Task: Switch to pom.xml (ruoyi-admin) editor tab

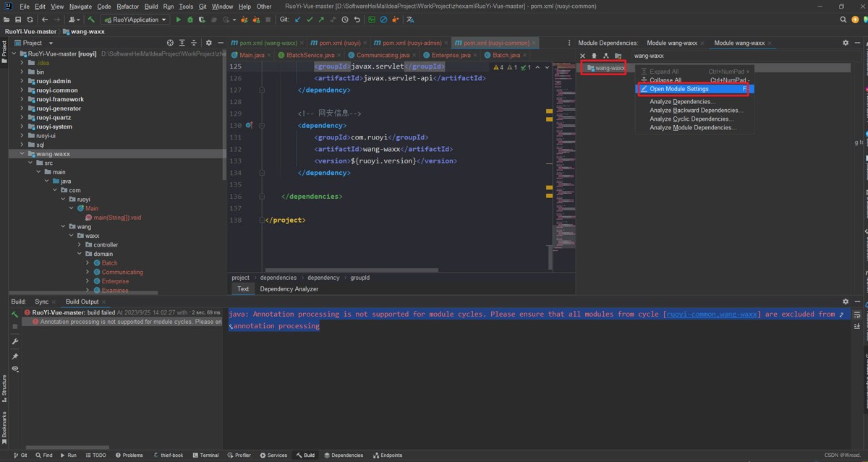Action: pyautogui.click(x=408, y=43)
